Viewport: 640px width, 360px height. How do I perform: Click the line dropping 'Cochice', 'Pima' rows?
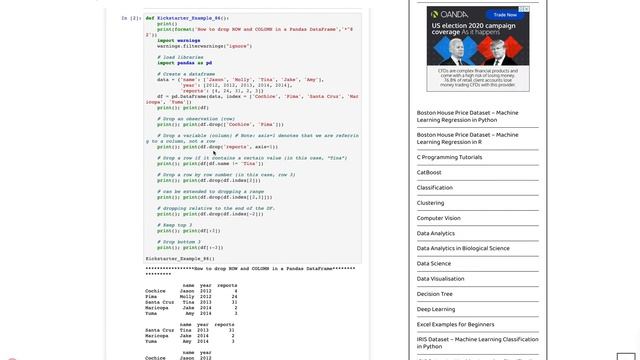tap(220, 124)
